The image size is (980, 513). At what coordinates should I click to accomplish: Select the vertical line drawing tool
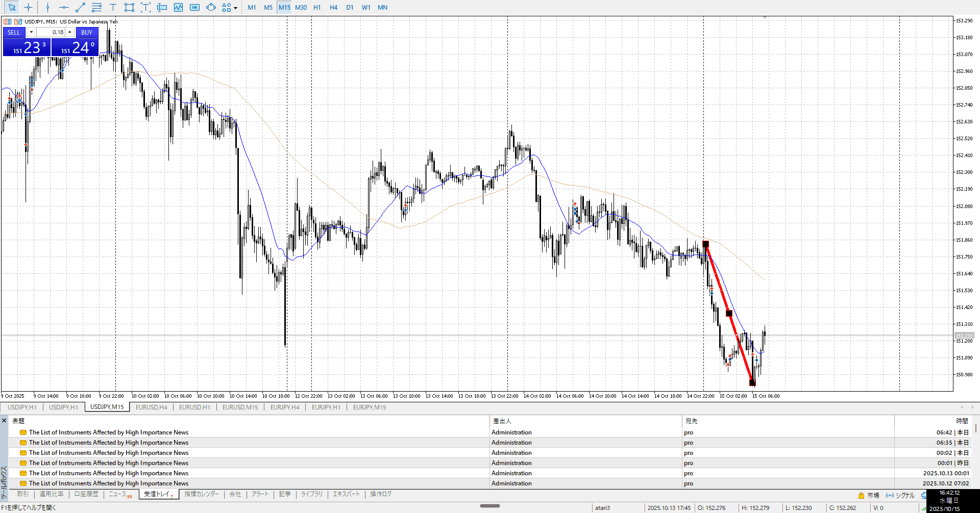coord(47,8)
